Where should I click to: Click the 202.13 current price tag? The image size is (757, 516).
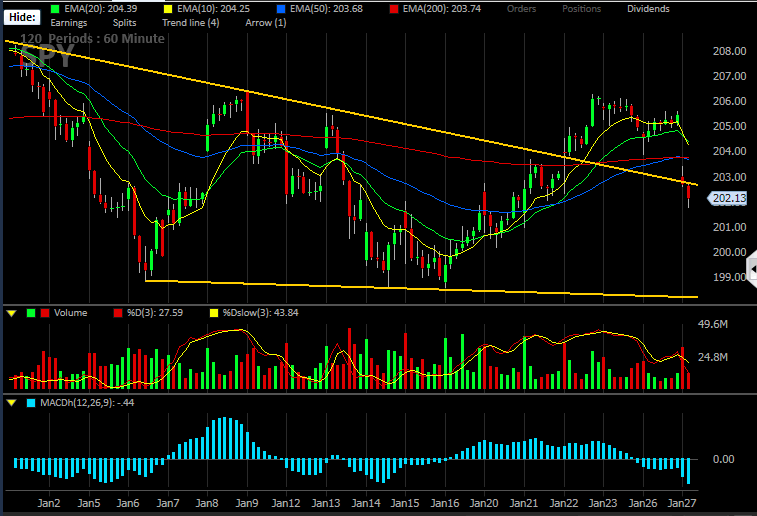728,198
